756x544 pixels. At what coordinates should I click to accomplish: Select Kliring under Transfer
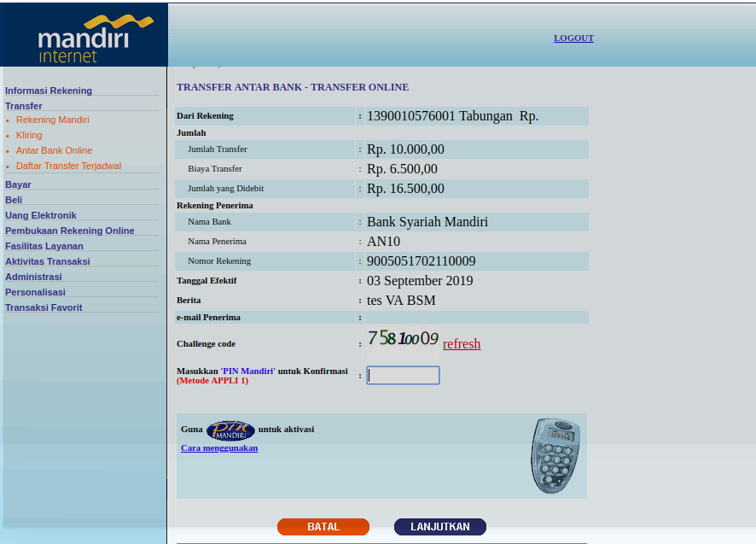(29, 135)
